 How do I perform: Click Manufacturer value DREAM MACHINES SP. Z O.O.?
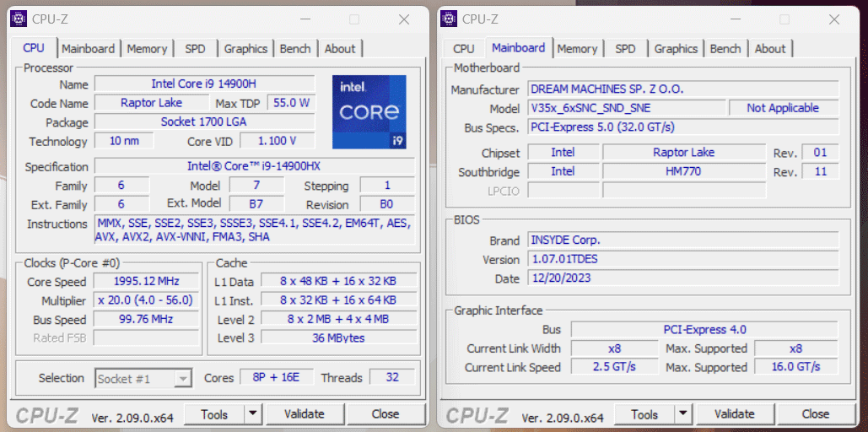(x=683, y=89)
